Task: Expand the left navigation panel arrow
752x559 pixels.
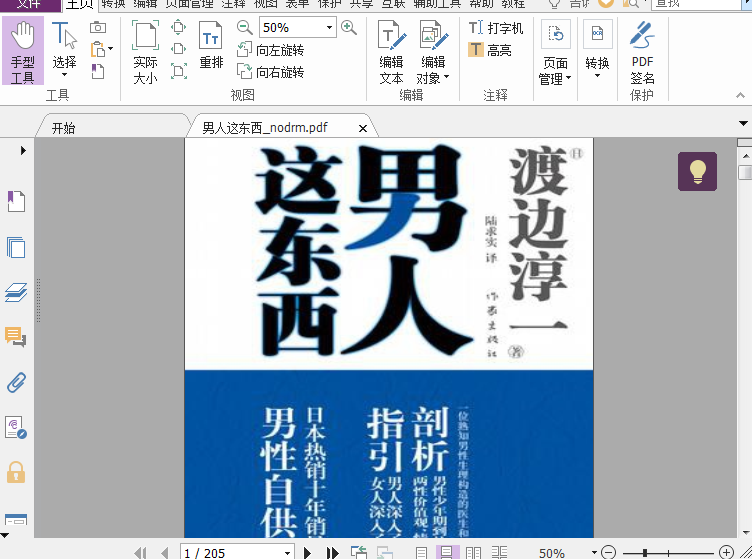Action: tap(23, 151)
